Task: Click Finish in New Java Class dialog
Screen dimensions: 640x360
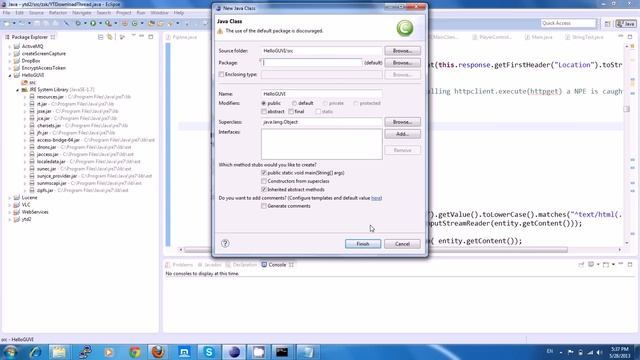Action: point(363,244)
